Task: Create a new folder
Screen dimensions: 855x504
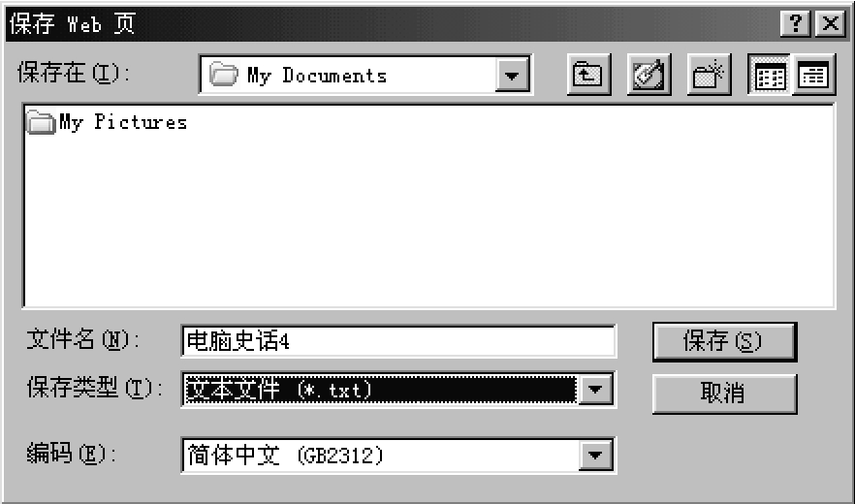Action: click(709, 75)
